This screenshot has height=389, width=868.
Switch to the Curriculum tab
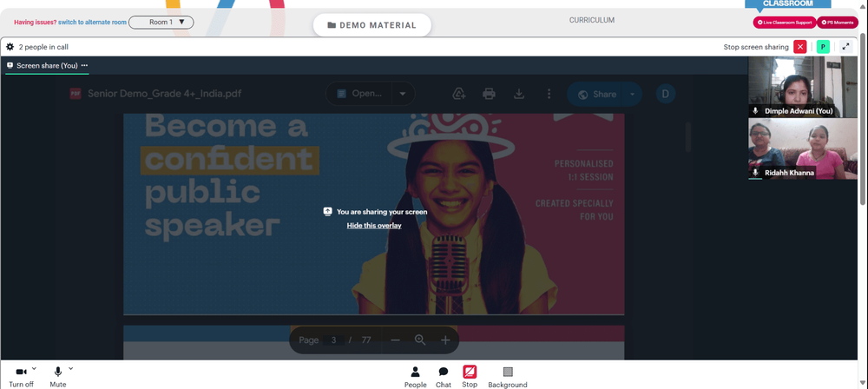pos(592,20)
